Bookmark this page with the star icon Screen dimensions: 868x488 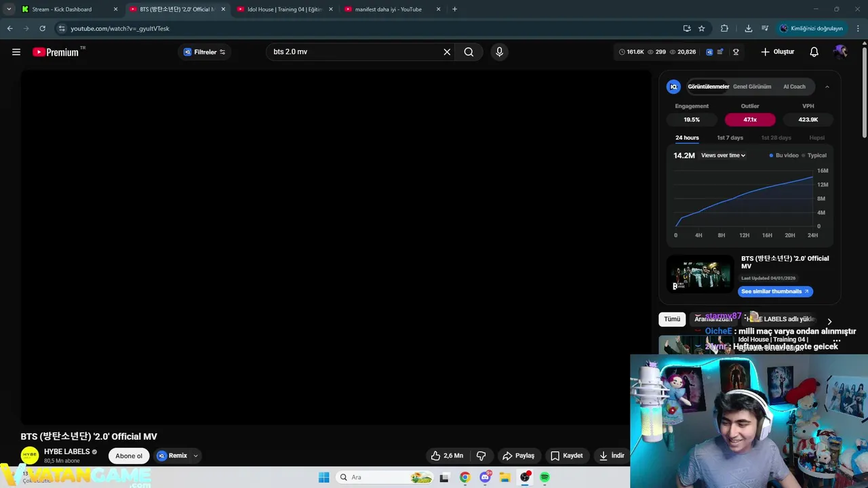pos(702,28)
